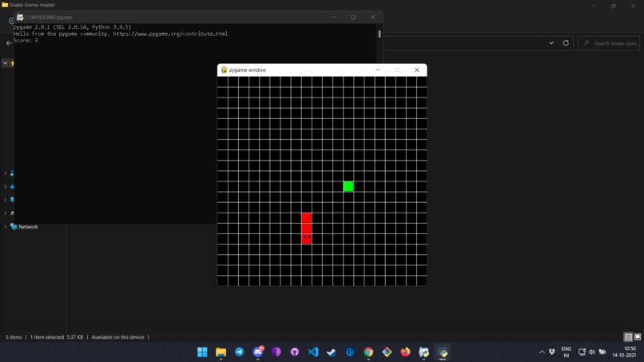This screenshot has height=362, width=644.
Task: Click the py.exe console title bar icon
Action: pyautogui.click(x=20, y=18)
